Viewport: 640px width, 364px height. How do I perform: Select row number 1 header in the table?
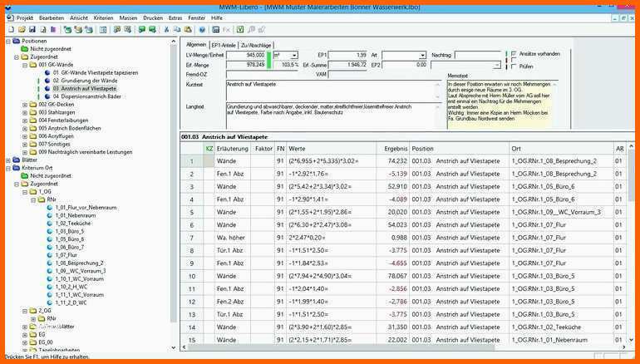pyautogui.click(x=192, y=161)
